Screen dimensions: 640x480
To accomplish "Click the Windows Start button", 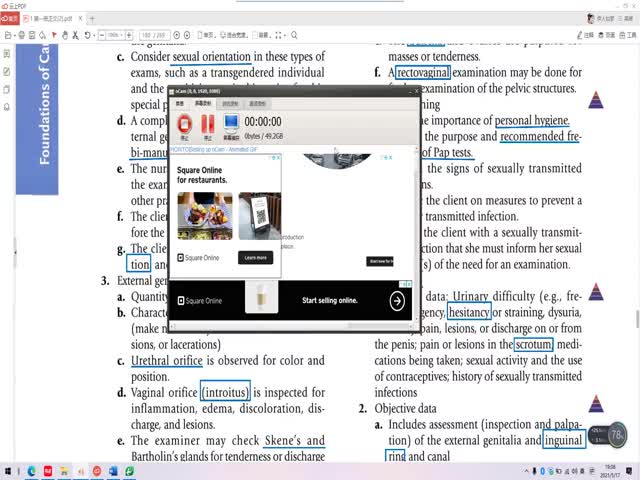I will (8, 470).
